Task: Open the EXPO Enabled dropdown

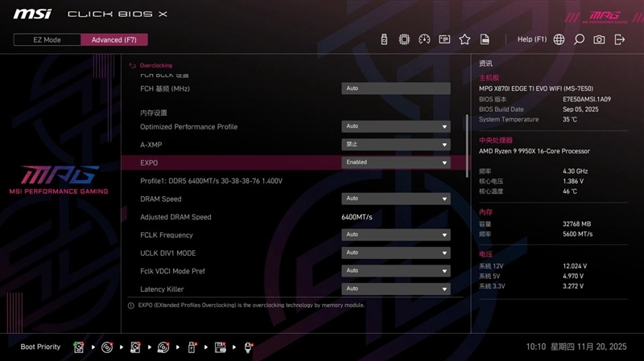Action: (x=396, y=162)
